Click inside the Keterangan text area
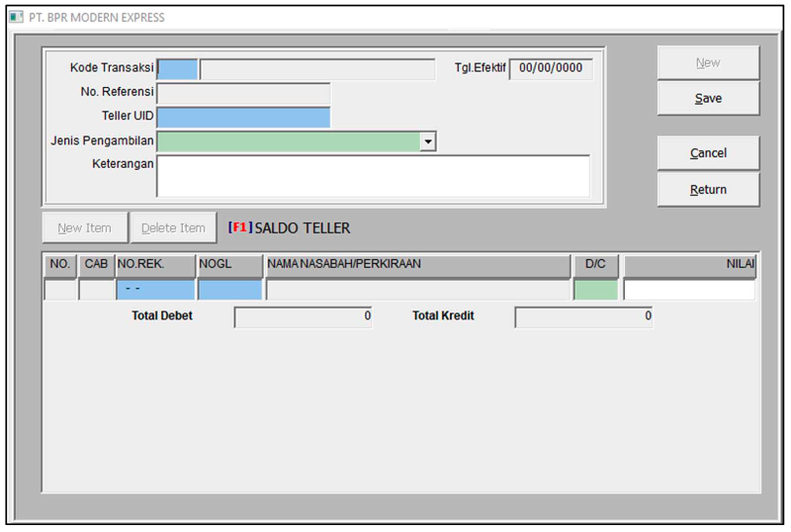Viewport: 791px width, 532px height. pyautogui.click(x=373, y=176)
